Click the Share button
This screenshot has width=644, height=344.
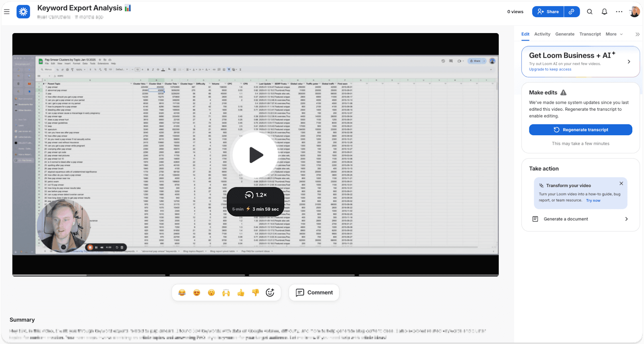(548, 12)
